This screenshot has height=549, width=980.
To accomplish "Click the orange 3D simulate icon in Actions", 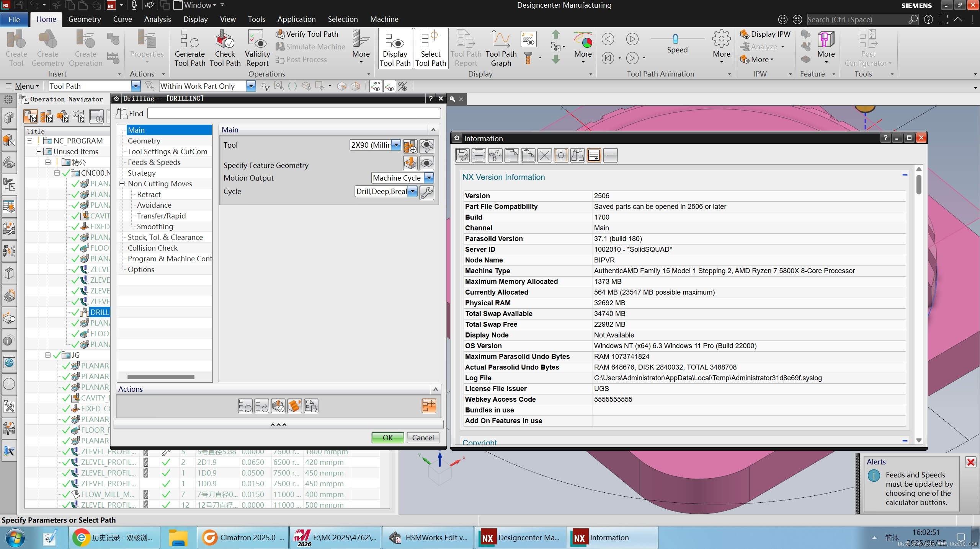I will tap(294, 406).
